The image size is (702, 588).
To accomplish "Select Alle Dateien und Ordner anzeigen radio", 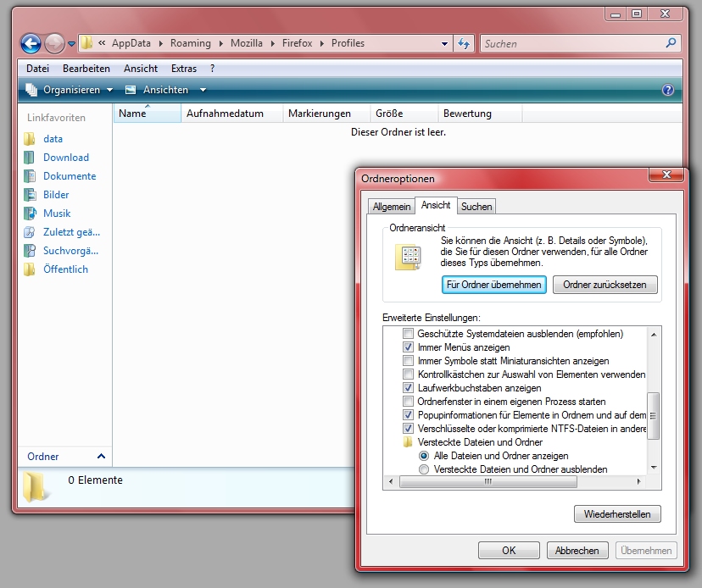I will point(424,456).
